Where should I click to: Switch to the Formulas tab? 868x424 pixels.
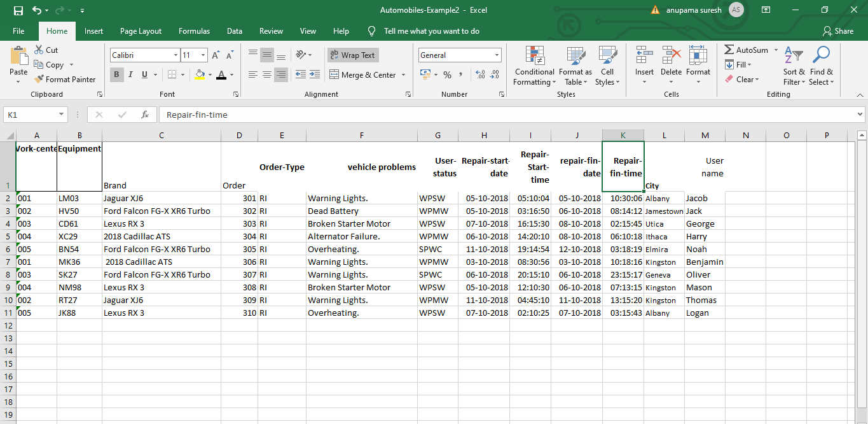(194, 31)
